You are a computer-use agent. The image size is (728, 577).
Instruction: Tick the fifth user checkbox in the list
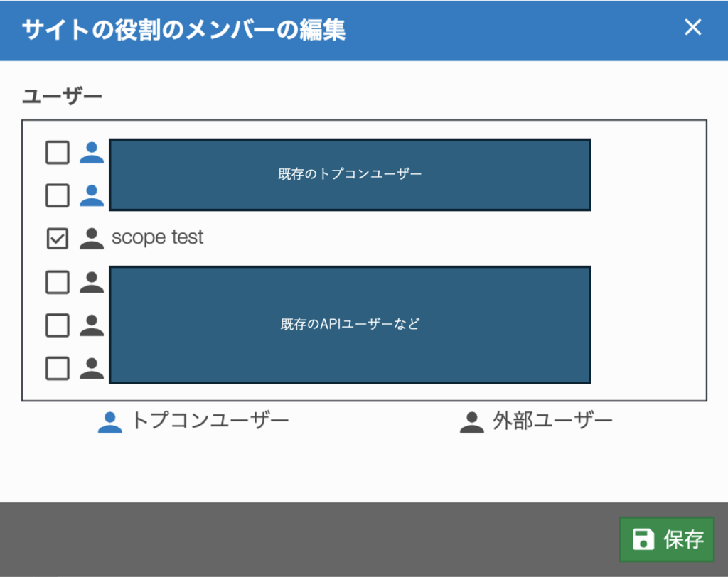tap(58, 325)
